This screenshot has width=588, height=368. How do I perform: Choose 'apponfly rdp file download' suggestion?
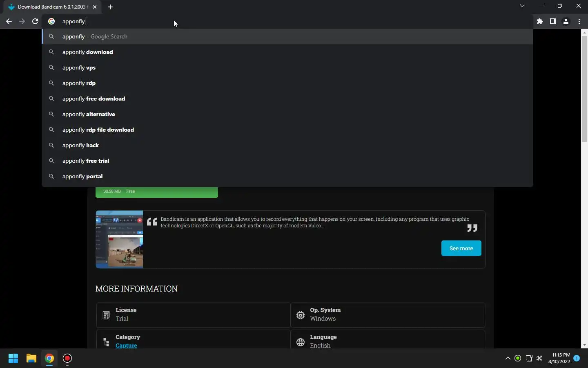tap(287, 130)
